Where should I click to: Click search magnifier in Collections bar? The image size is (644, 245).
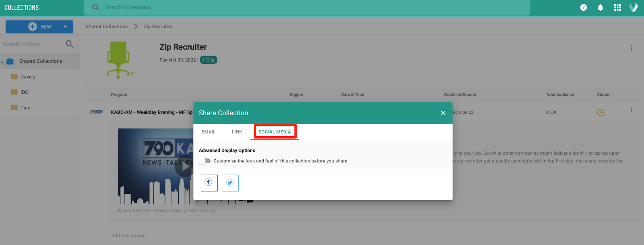coord(96,7)
